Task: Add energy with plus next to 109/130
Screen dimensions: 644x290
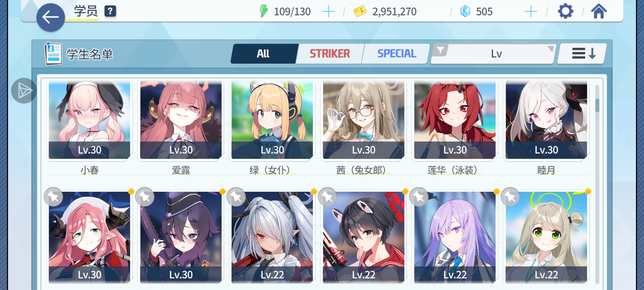Action: (x=328, y=12)
